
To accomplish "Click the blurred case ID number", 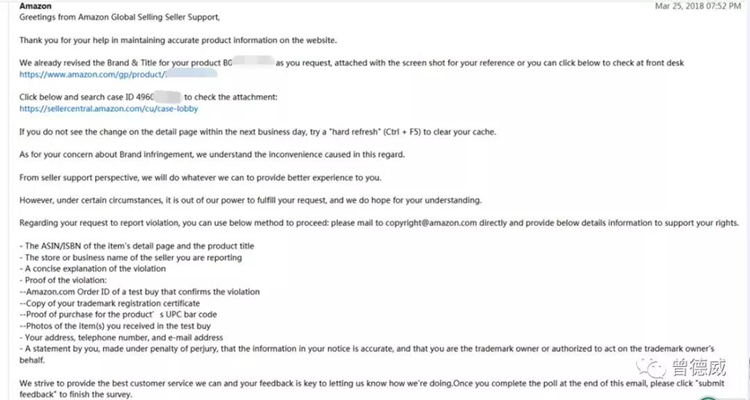I will click(167, 97).
